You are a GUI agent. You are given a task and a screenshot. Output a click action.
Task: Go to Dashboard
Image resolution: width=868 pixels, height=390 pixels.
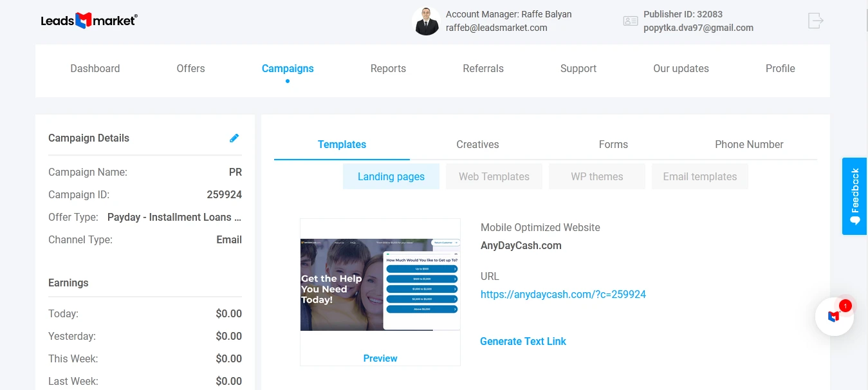[95, 68]
